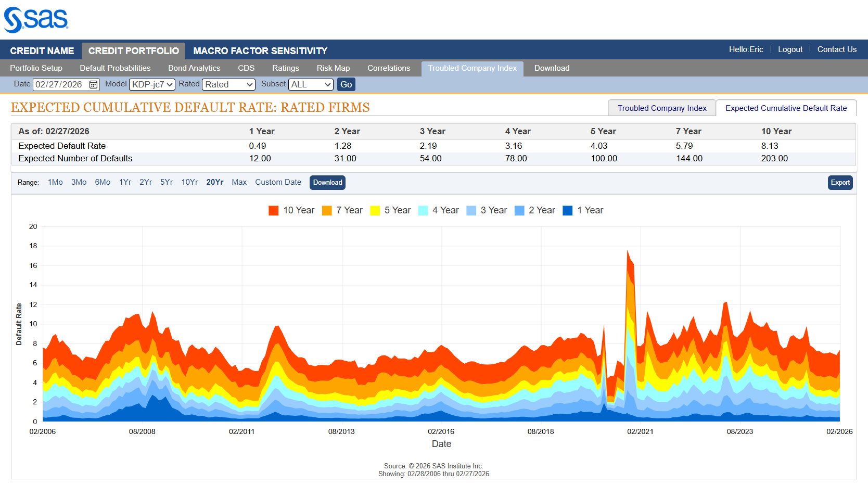
Task: Select the 5Yr range option
Action: [167, 182]
